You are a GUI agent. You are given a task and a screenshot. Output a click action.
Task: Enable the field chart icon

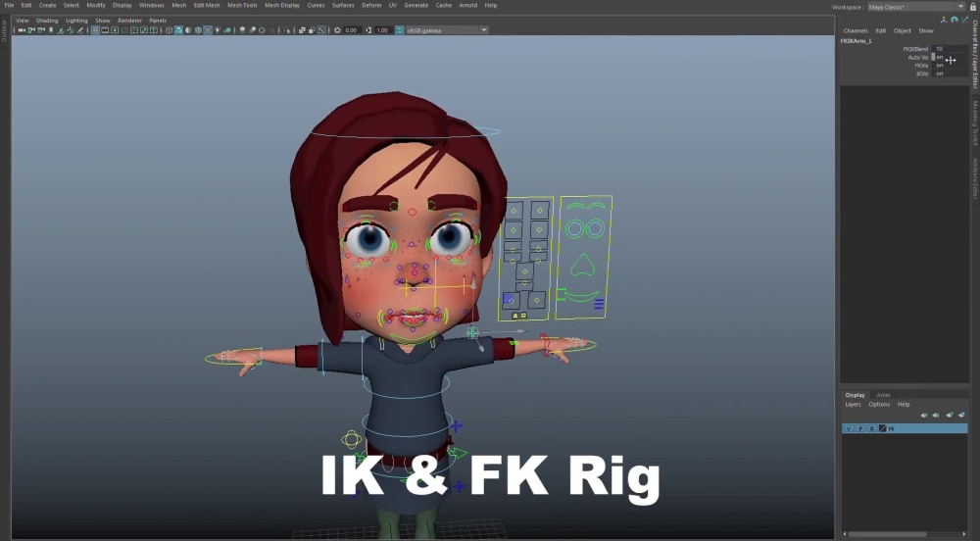(133, 30)
